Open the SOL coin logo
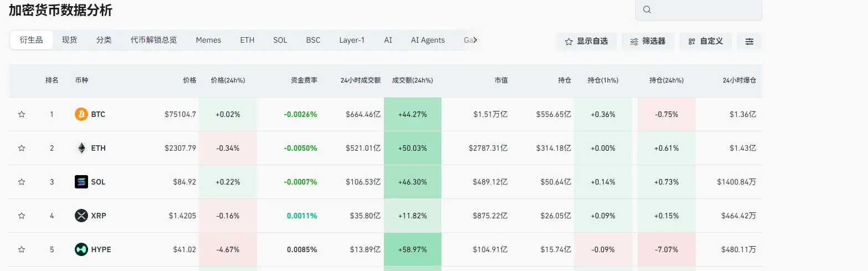This screenshot has height=271, width=868. tap(81, 182)
